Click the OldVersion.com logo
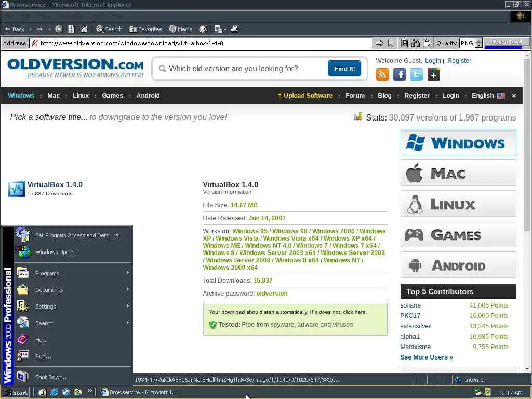The width and height of the screenshot is (532, 399). point(75,68)
